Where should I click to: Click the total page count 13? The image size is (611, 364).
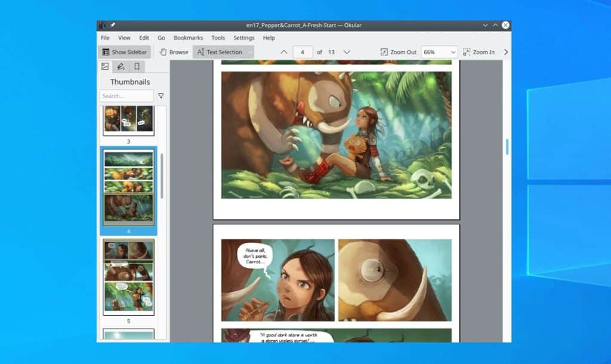[331, 52]
